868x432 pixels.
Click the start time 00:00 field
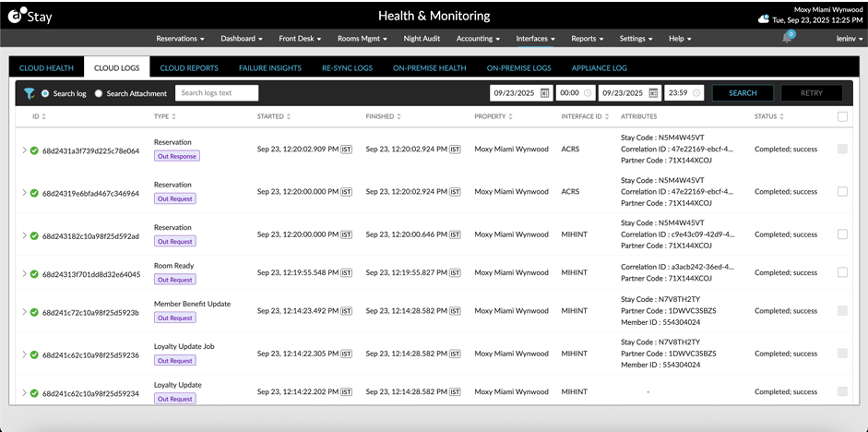(x=576, y=93)
